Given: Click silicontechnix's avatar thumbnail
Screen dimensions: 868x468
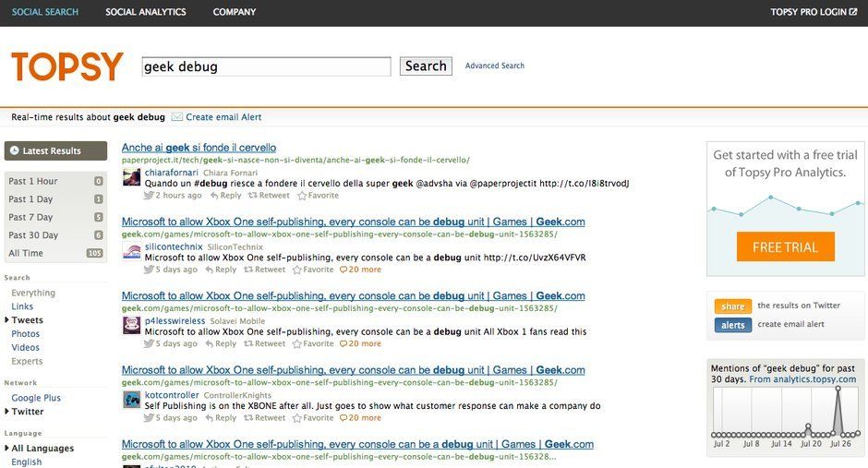Looking at the screenshot, I should tap(132, 251).
